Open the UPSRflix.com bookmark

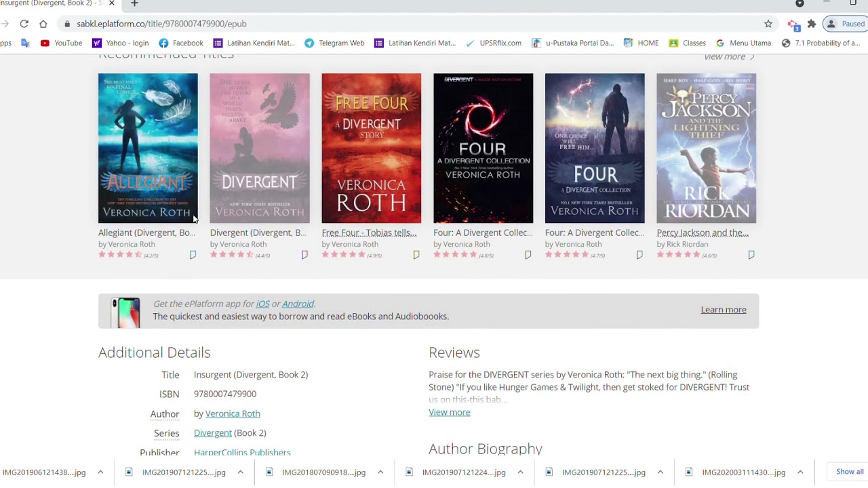click(x=493, y=43)
